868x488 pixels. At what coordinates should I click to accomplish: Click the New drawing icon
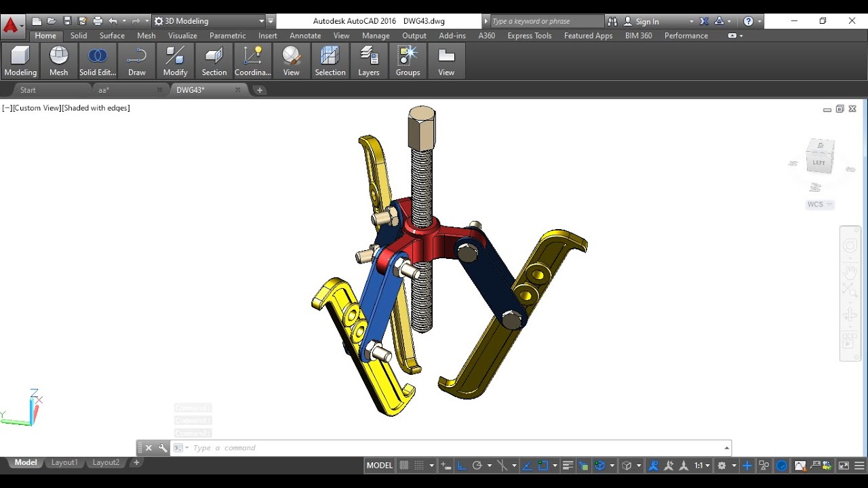pos(37,21)
